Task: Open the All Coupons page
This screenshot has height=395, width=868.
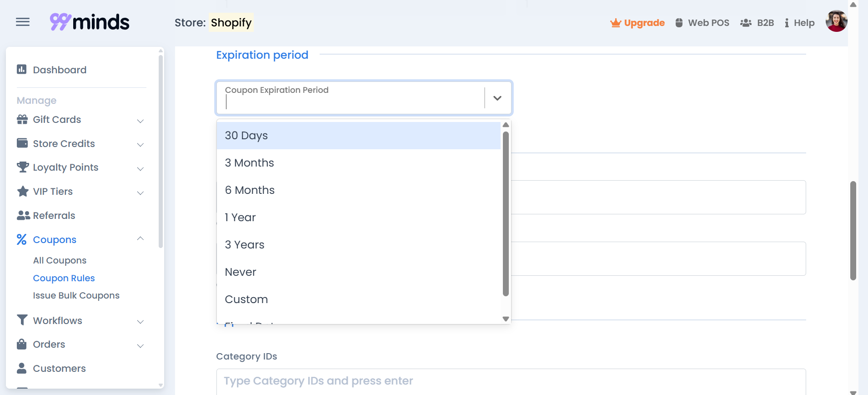Action: click(x=60, y=260)
